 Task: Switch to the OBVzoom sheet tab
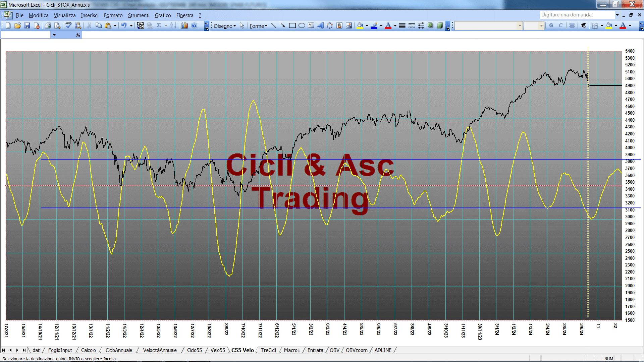(357, 350)
